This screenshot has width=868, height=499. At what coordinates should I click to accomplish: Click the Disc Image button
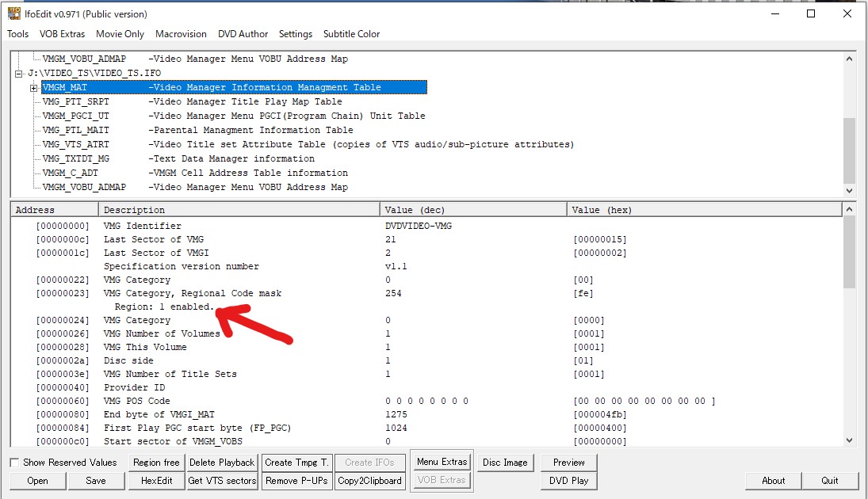coord(505,463)
